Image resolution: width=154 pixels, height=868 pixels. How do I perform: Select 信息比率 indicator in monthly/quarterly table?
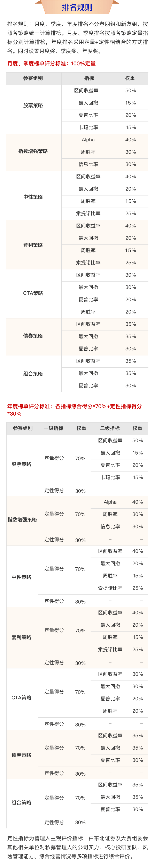pyautogui.click(x=88, y=164)
